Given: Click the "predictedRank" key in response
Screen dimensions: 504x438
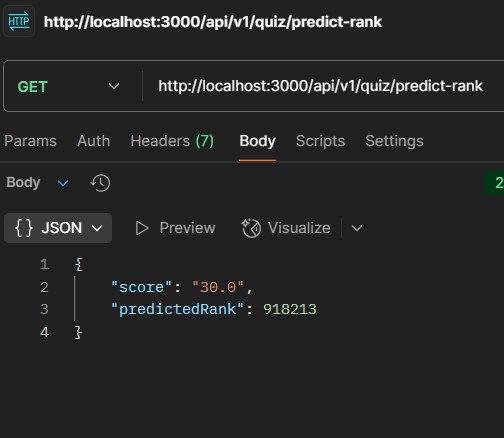Looking at the screenshot, I should pyautogui.click(x=178, y=309).
